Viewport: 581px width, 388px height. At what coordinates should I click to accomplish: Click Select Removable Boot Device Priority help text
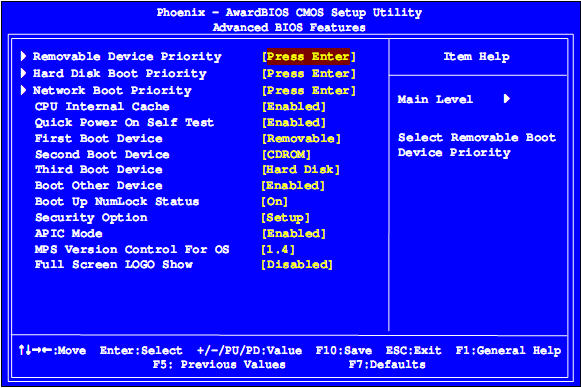click(x=477, y=145)
